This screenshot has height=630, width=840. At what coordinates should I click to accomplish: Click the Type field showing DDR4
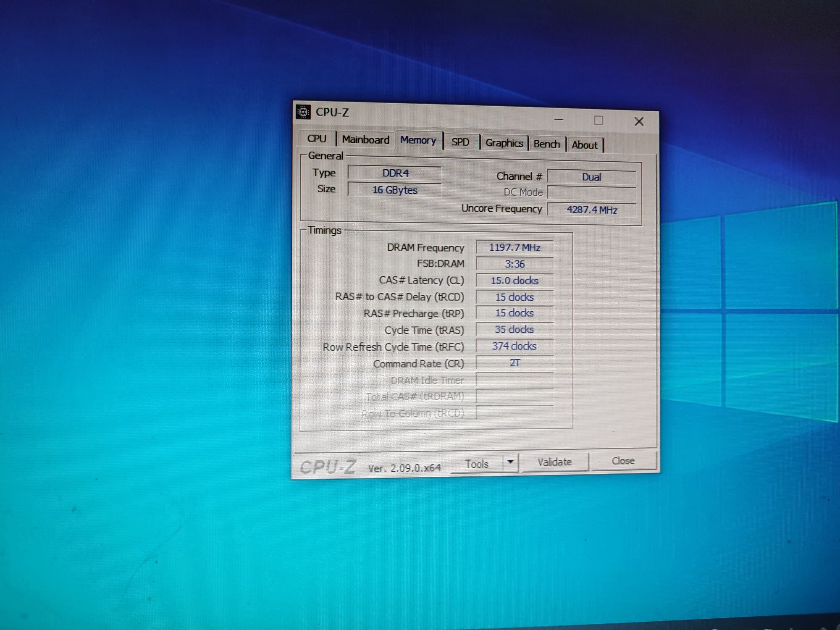pyautogui.click(x=395, y=173)
